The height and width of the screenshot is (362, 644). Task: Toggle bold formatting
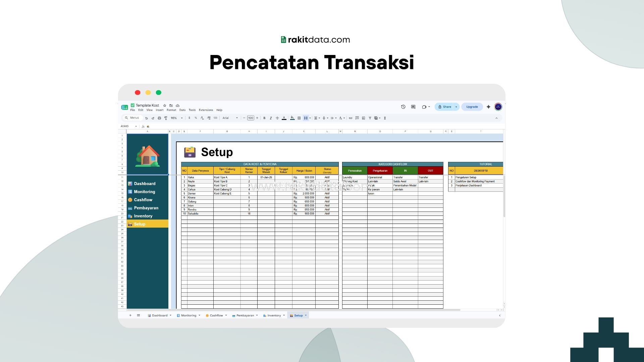[264, 118]
